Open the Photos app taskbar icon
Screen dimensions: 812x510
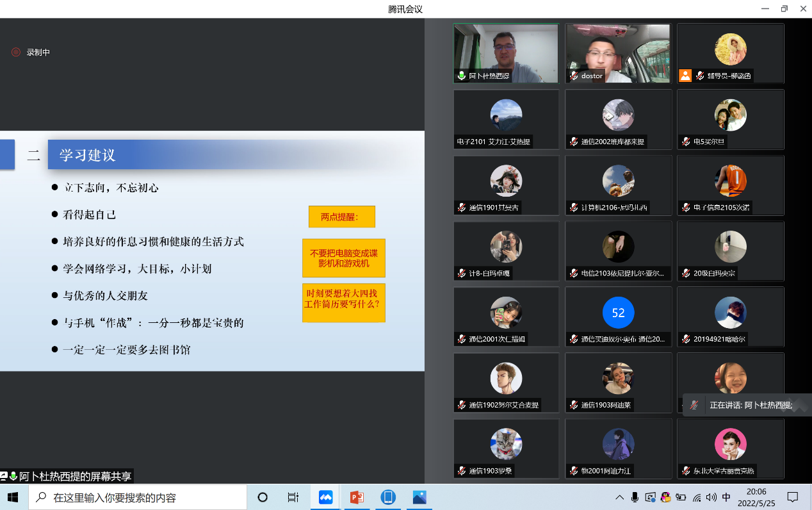point(419,497)
